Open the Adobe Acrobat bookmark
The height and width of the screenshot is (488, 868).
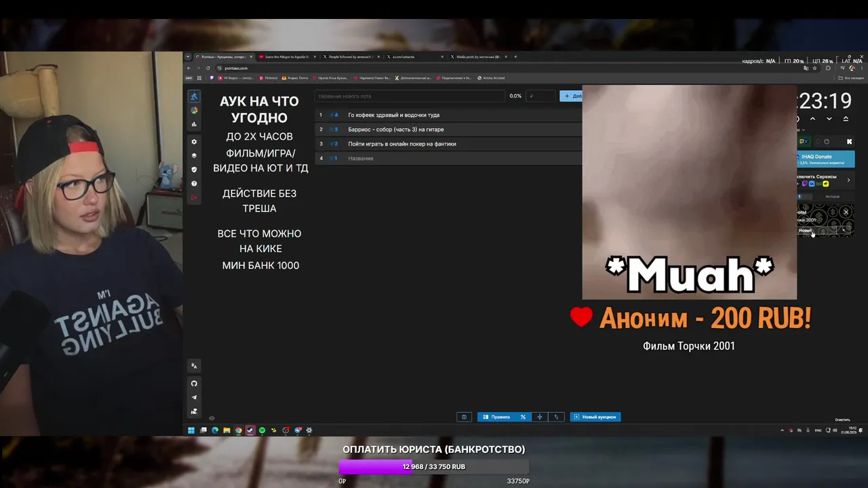tap(492, 78)
